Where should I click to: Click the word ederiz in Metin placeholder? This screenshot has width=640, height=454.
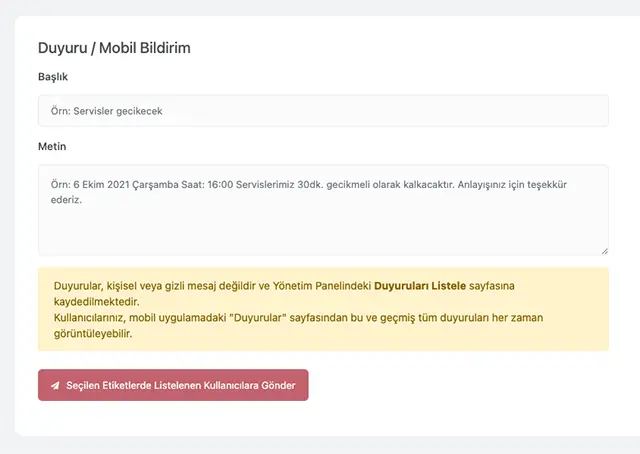(66, 200)
